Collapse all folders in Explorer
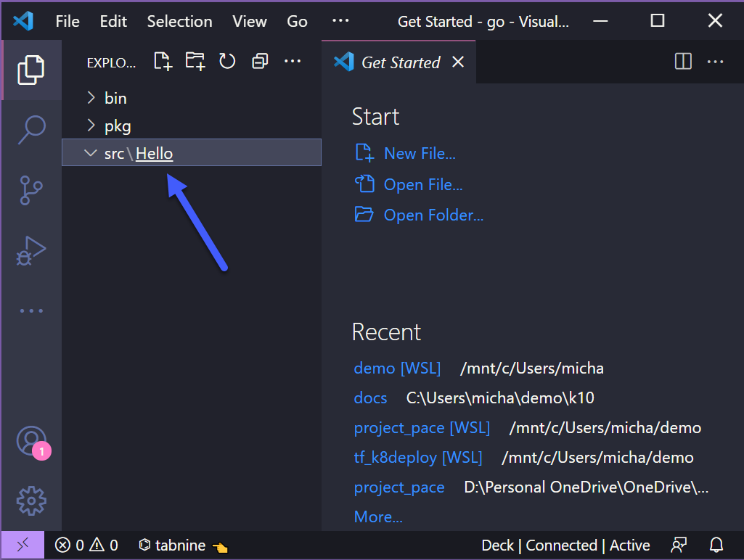This screenshot has width=744, height=560. (x=260, y=62)
